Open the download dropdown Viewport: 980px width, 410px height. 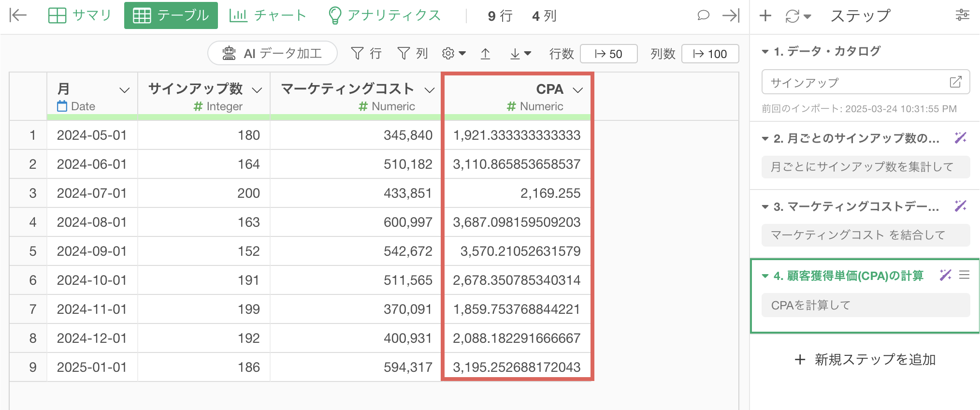point(520,53)
